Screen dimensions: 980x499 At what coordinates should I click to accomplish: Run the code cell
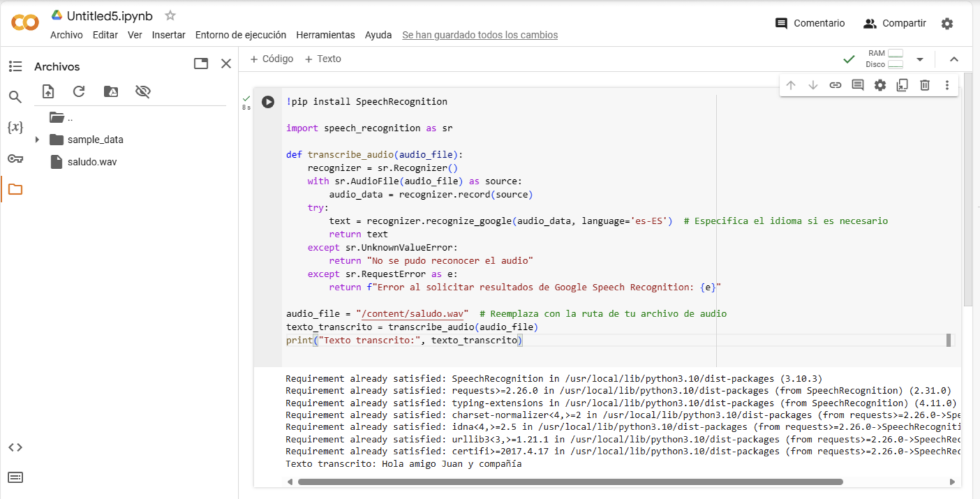pos(267,101)
